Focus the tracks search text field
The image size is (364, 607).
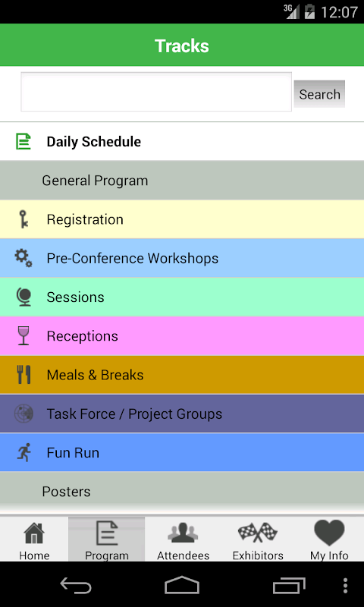coord(156,92)
